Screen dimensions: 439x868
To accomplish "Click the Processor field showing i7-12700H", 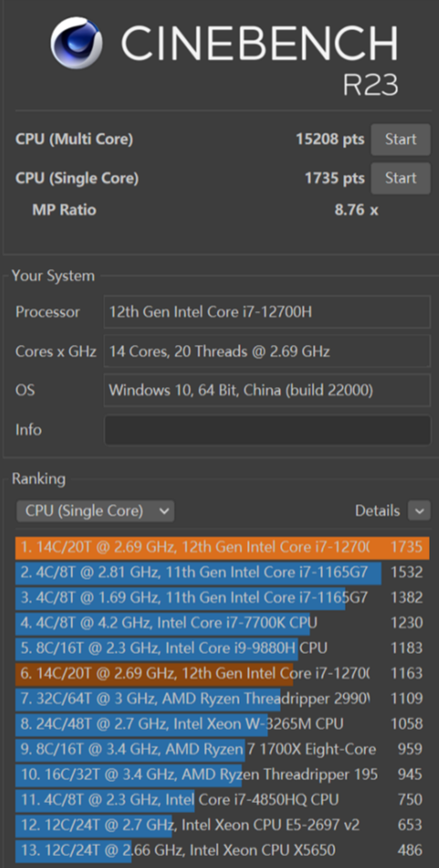I will pos(267,312).
